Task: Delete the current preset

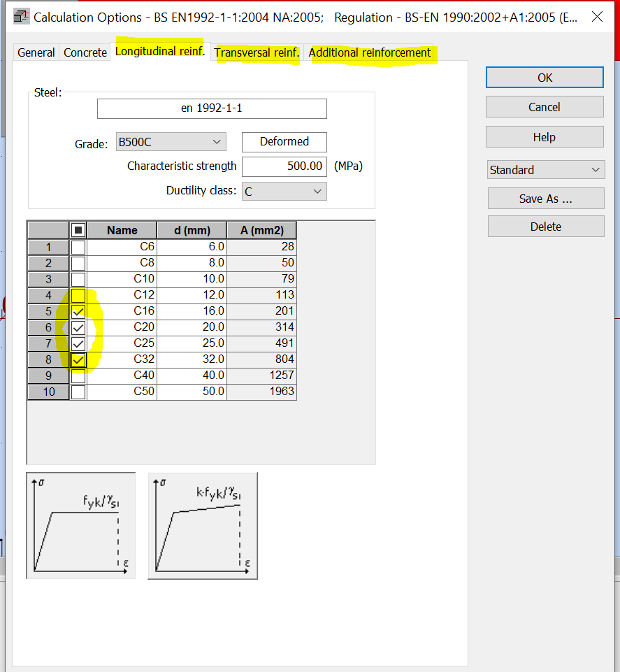Action: (545, 226)
